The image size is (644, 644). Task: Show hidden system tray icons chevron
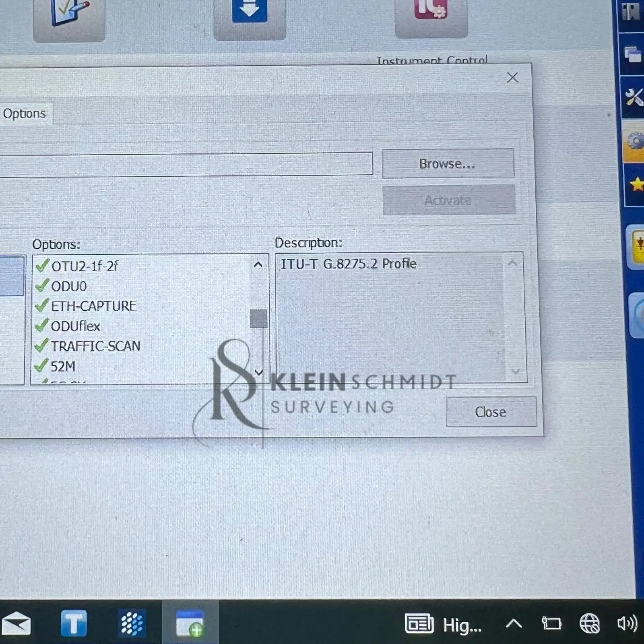pos(514,624)
